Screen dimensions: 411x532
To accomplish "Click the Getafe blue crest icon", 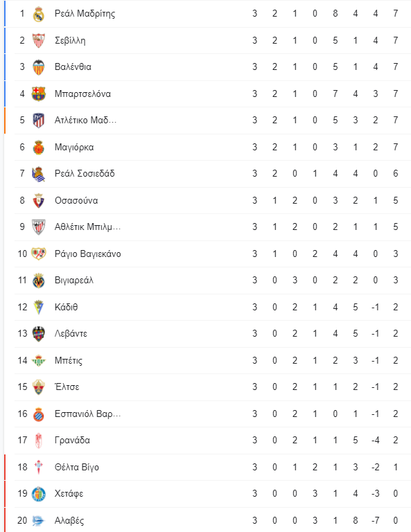I will pyautogui.click(x=38, y=494).
